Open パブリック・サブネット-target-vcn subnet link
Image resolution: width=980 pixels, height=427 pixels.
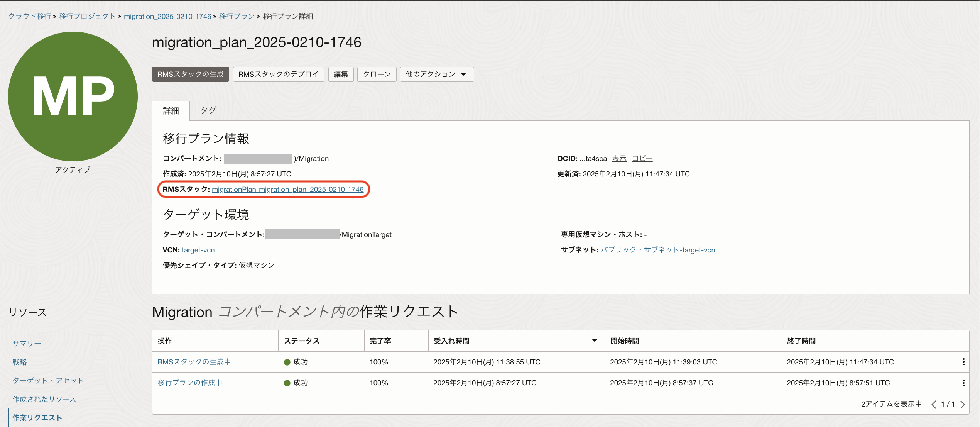click(x=657, y=250)
